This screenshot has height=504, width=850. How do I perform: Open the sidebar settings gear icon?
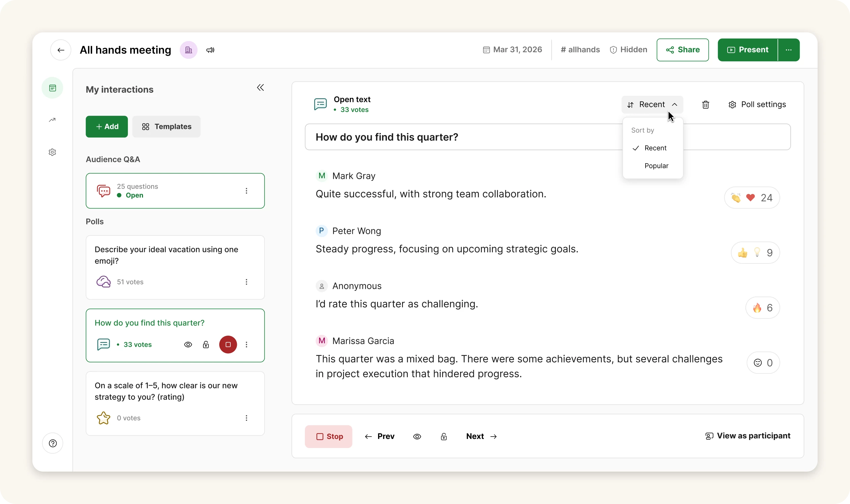(x=52, y=152)
